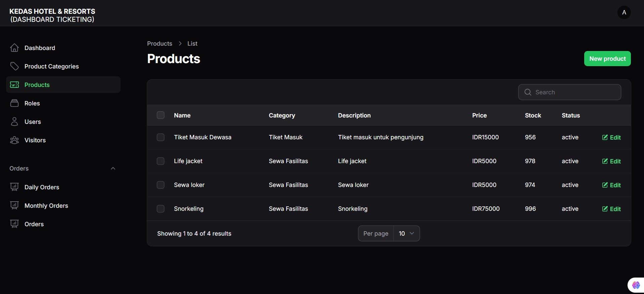Screen dimensions: 644x294
Task: Click the Category column header
Action: [x=282, y=115]
